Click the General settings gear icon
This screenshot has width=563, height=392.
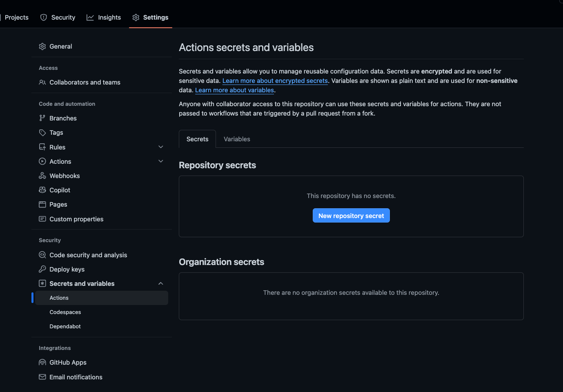coord(42,46)
